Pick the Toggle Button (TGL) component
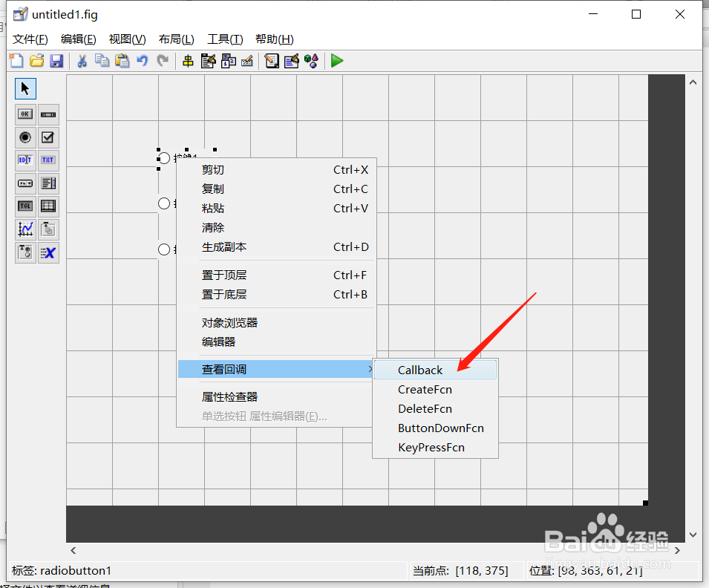Image resolution: width=709 pixels, height=588 pixels. 25,206
